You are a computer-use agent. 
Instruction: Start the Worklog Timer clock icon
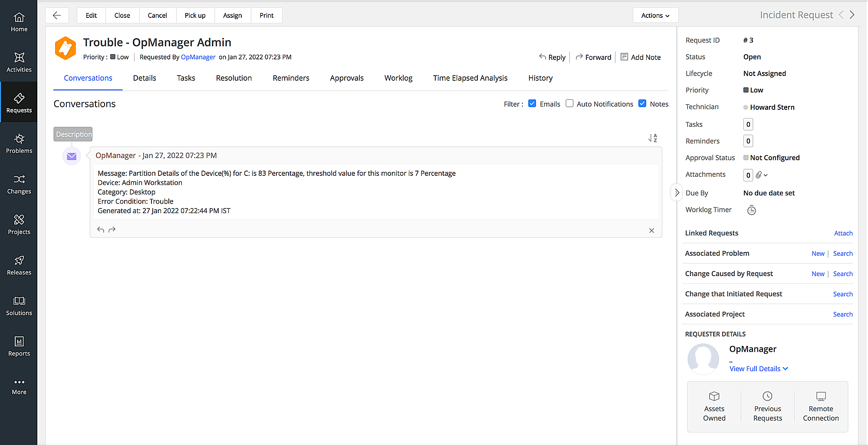(x=751, y=211)
